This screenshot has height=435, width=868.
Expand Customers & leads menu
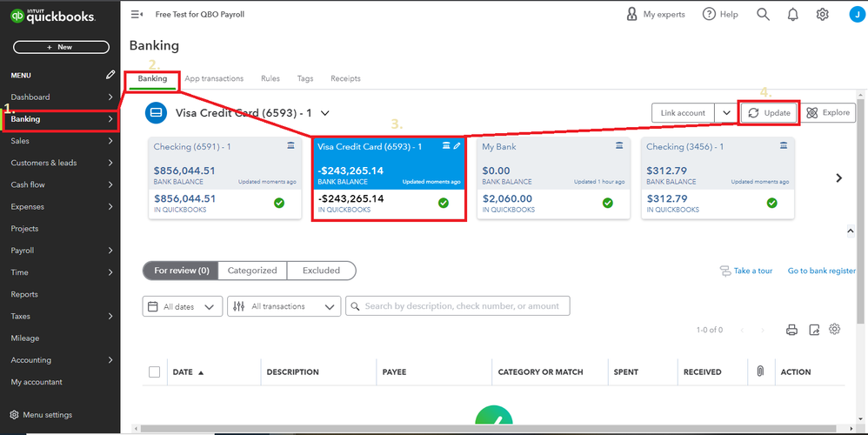[60, 163]
